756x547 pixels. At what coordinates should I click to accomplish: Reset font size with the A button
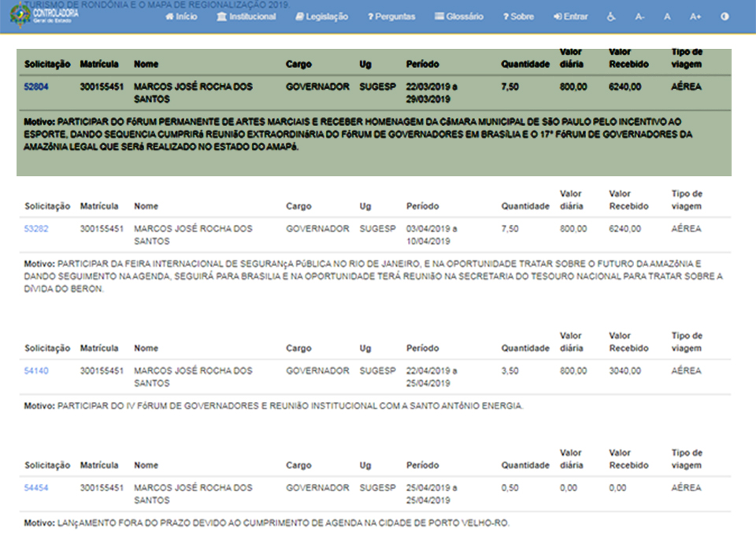(667, 17)
